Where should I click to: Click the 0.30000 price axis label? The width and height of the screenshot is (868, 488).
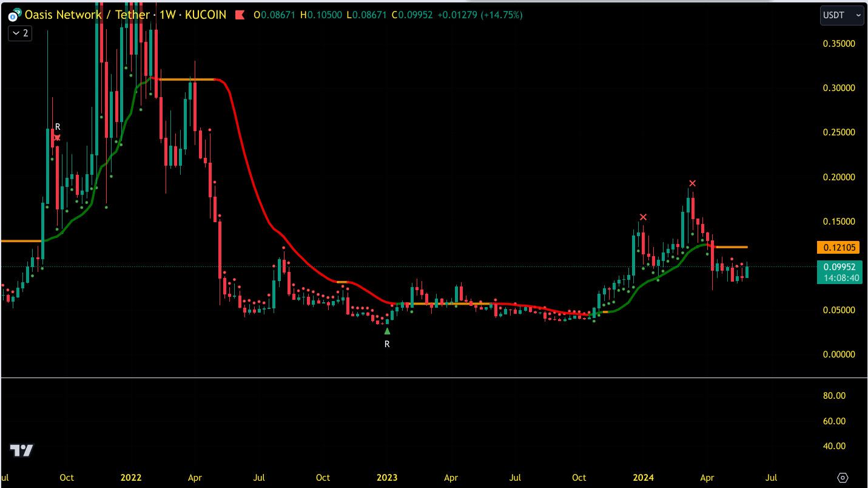(x=839, y=88)
